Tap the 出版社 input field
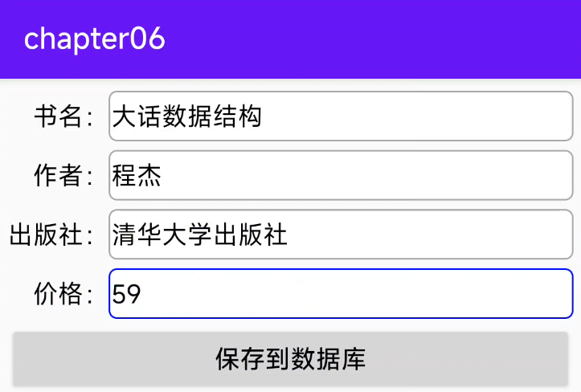 tap(341, 235)
